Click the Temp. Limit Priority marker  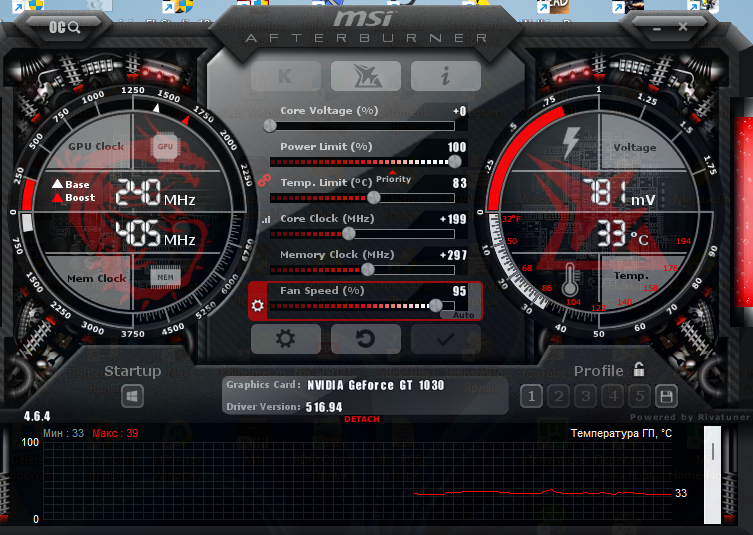[393, 177]
